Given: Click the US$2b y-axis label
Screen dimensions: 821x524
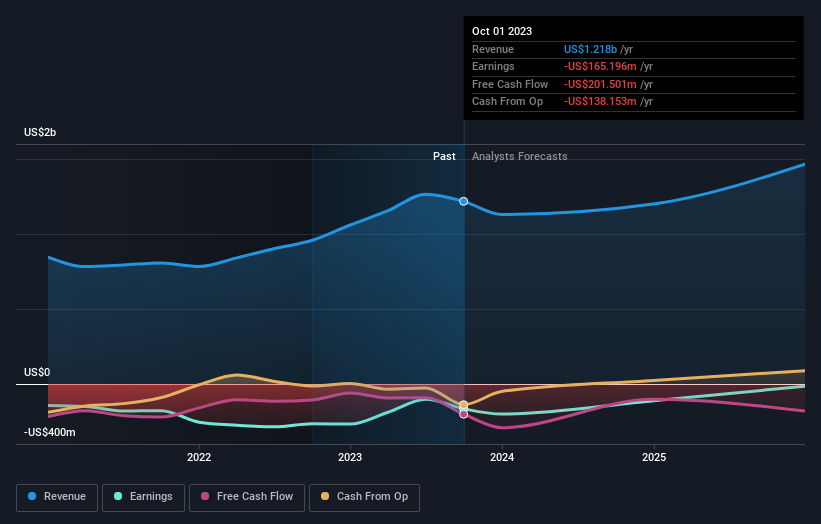Looking at the screenshot, I should pyautogui.click(x=40, y=132).
